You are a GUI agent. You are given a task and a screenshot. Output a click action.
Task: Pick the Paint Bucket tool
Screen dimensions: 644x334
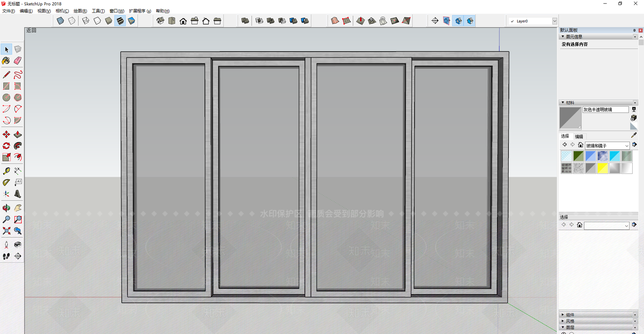click(x=6, y=61)
